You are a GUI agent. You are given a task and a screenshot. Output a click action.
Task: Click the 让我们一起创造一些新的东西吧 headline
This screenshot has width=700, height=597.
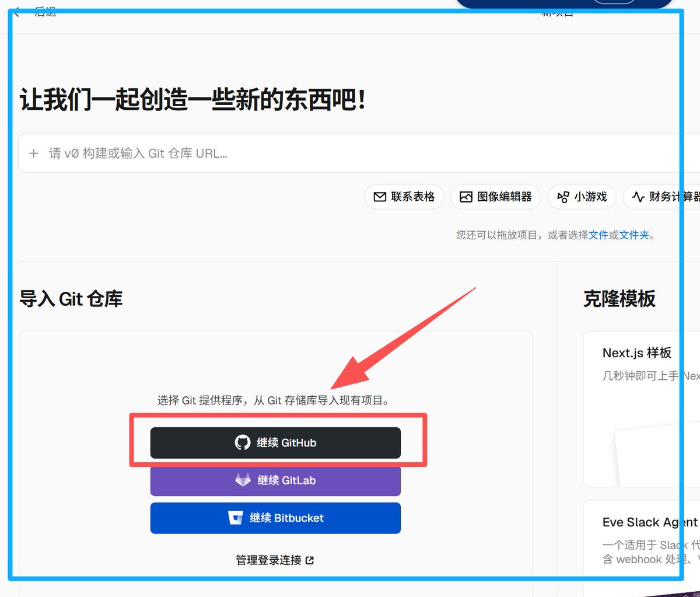click(193, 100)
